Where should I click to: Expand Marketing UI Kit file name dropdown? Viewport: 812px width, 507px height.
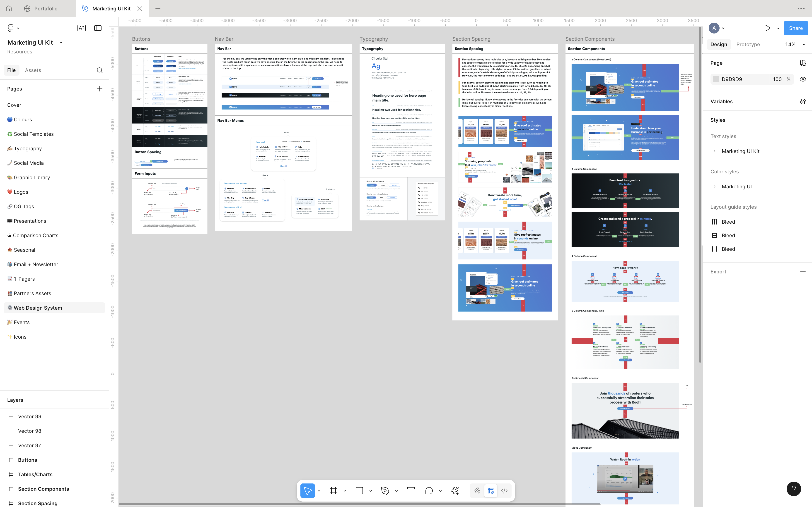[61, 43]
